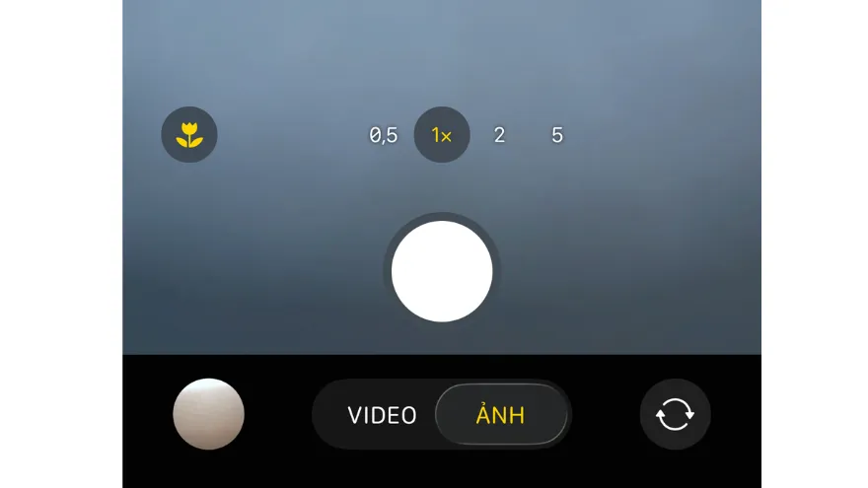868x488 pixels.
Task: Take a photo with the white shutter button
Action: pos(442,271)
